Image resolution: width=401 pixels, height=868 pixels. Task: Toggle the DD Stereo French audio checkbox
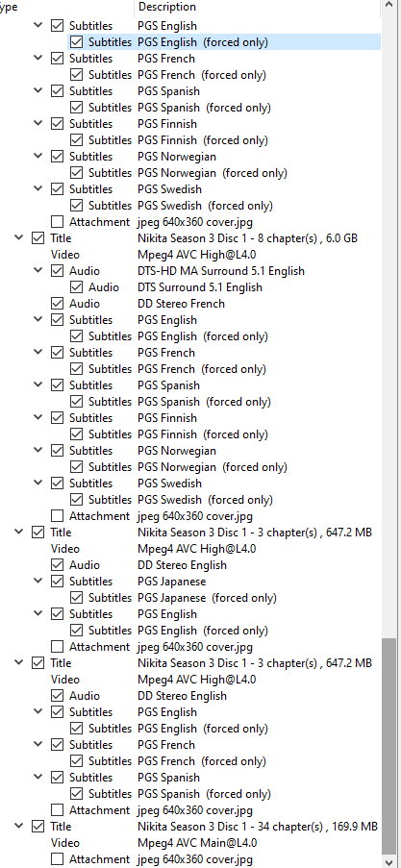coord(57,304)
